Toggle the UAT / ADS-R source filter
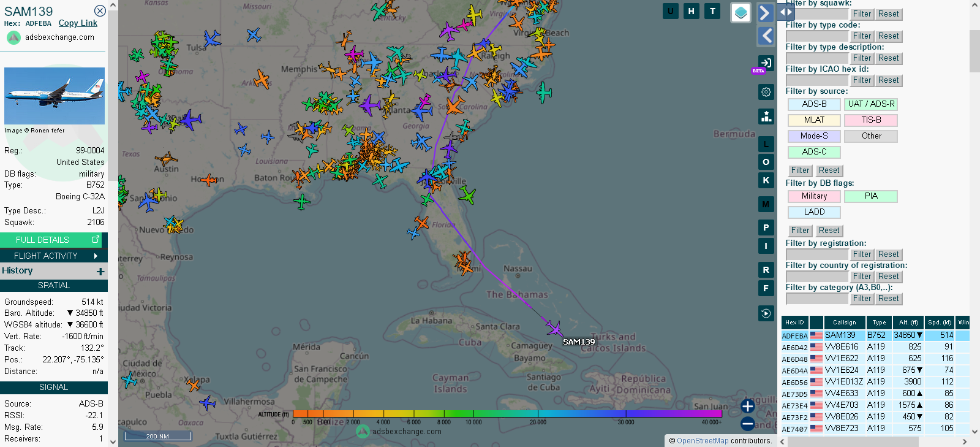The image size is (980, 447). click(x=871, y=104)
